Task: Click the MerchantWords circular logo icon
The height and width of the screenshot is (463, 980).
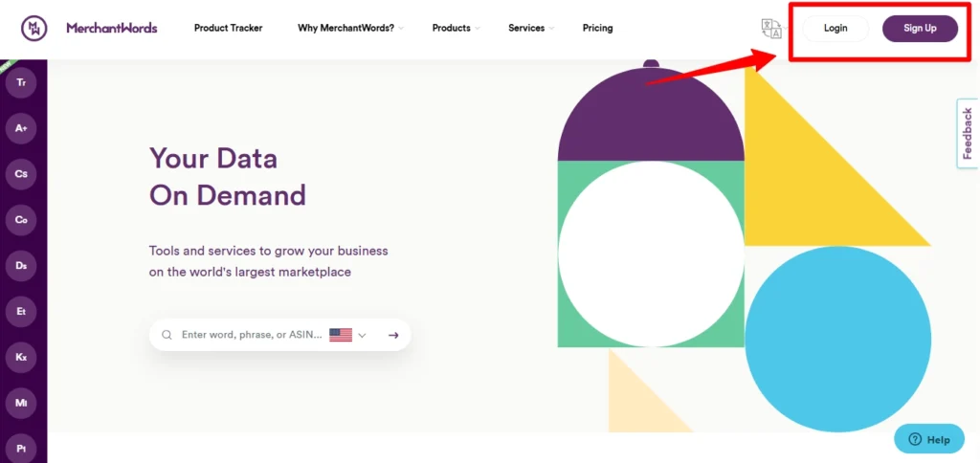Action: [x=33, y=28]
